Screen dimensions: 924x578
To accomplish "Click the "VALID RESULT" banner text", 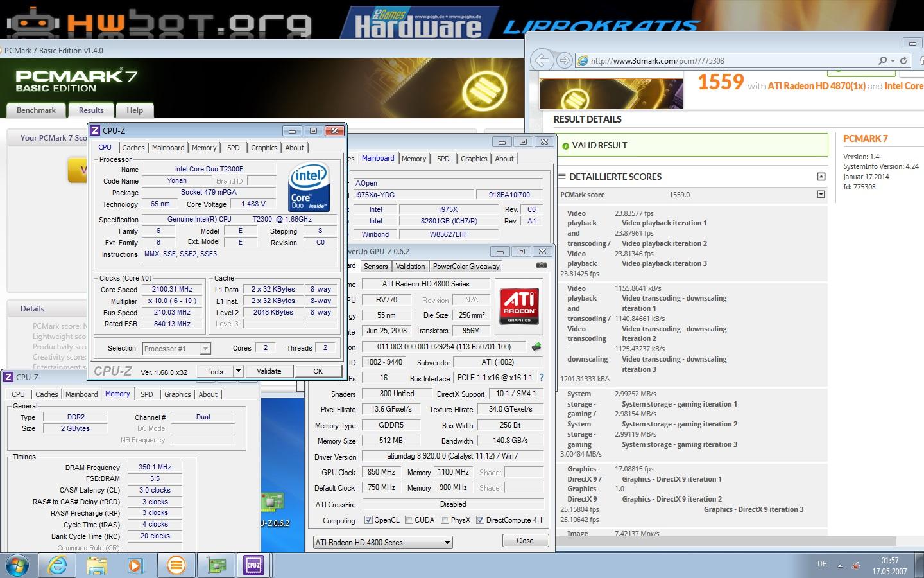I will (x=599, y=145).
